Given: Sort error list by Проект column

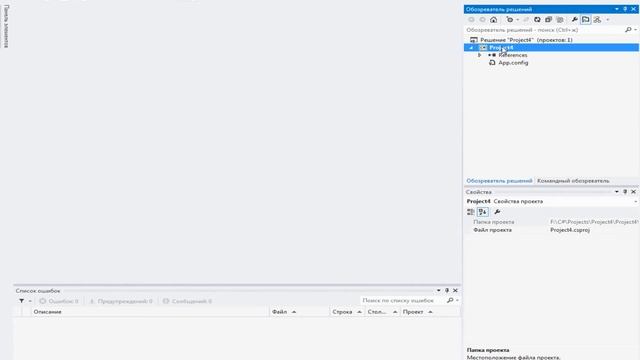Looking at the screenshot, I should [x=430, y=312].
